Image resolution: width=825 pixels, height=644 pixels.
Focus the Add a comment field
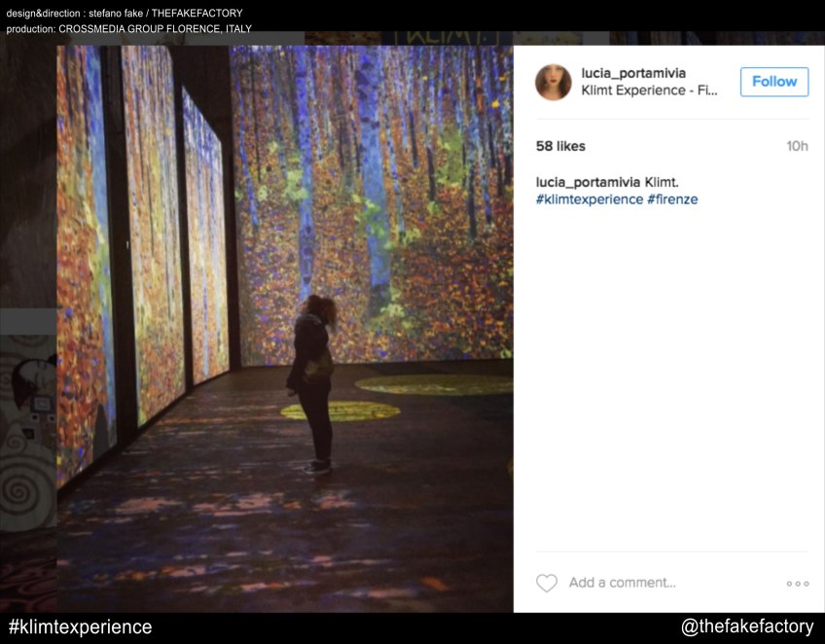pyautogui.click(x=623, y=583)
